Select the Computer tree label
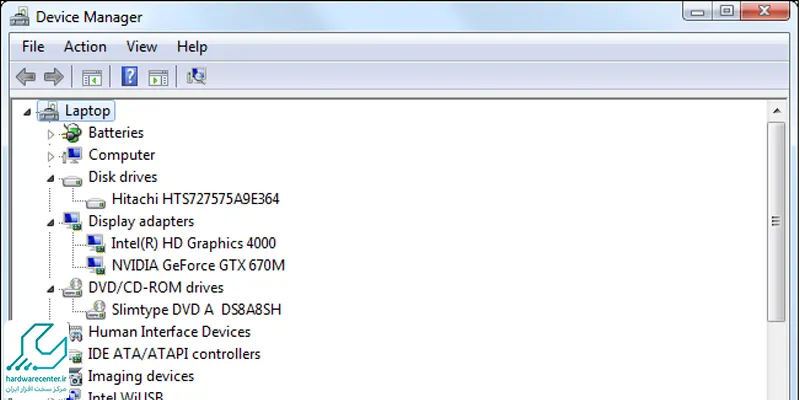 121,155
